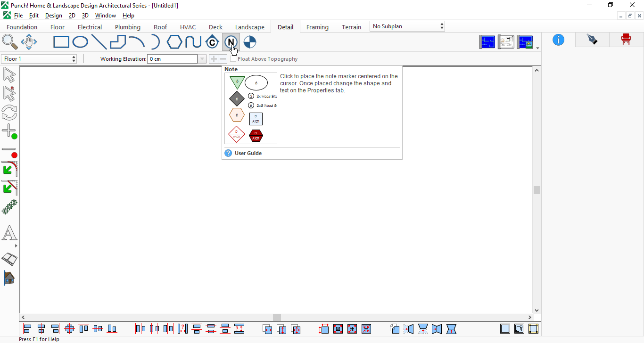Click the vertical scrollbar thumb
644x343 pixels.
[537, 190]
